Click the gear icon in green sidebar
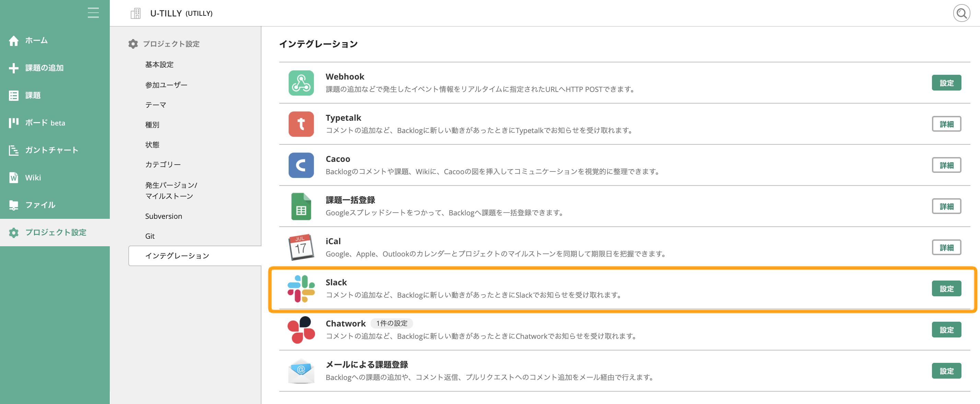Viewport: 980px width, 404px height. [14, 233]
